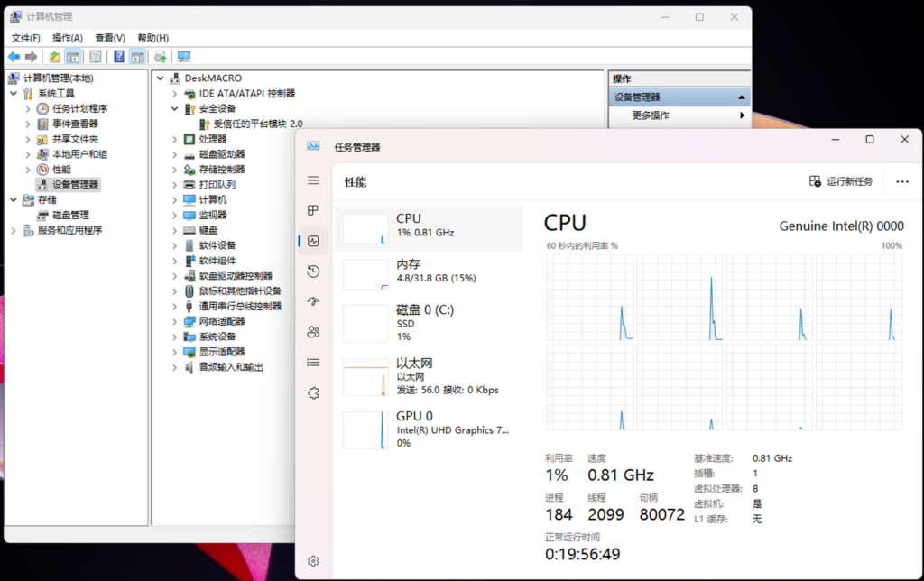Click the Update driver gear icon in toolbar
This screenshot has height=581, width=924.
point(160,57)
